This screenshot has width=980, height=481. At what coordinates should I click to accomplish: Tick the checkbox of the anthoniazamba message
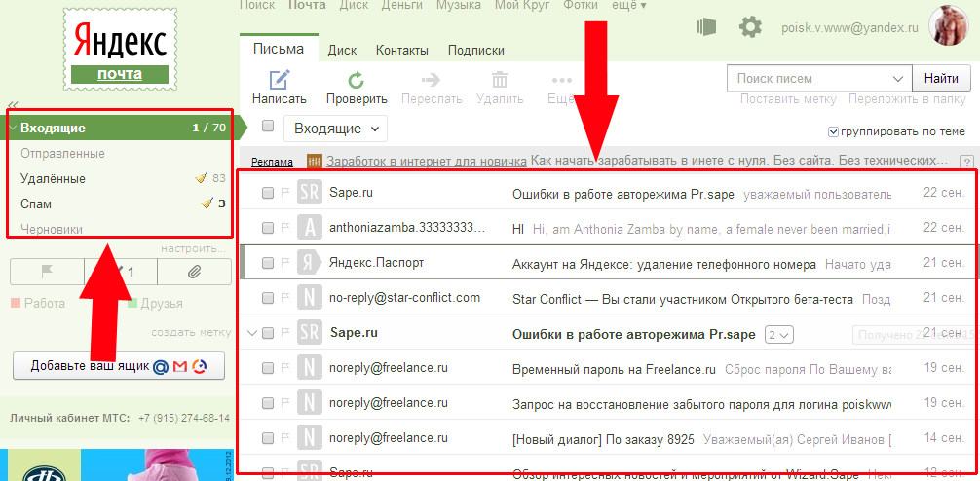(x=268, y=229)
